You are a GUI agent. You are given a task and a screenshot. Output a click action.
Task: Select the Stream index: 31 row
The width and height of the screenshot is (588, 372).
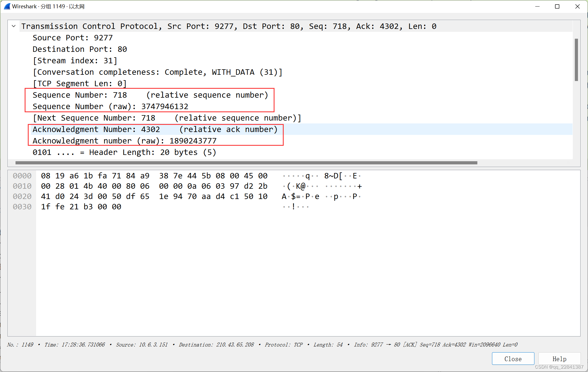coord(290,60)
